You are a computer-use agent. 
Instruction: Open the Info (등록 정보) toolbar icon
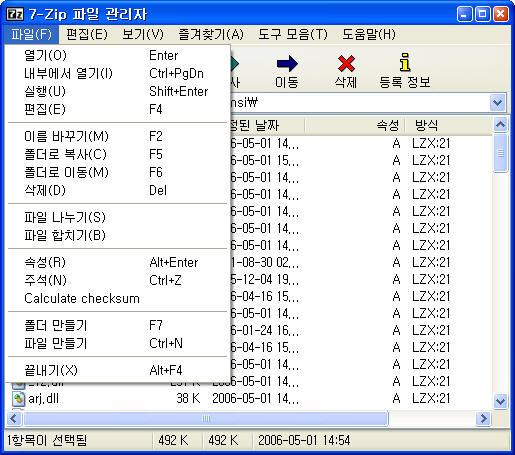pos(405,62)
